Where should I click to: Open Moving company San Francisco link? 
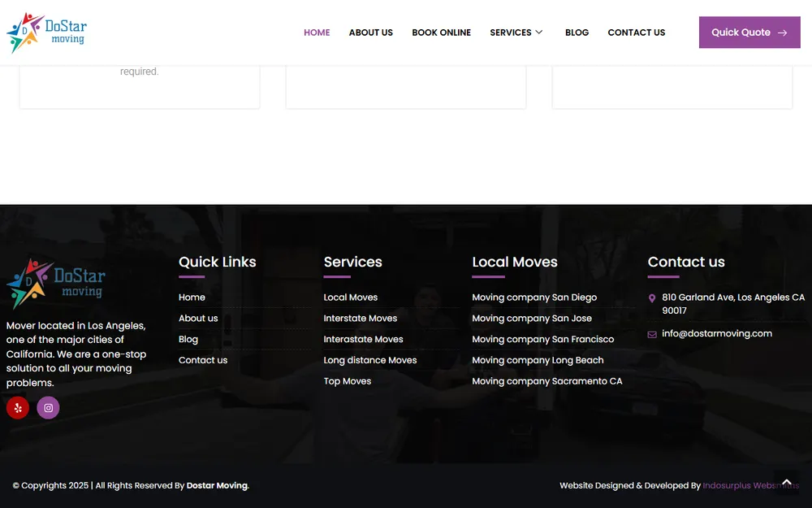(542, 339)
